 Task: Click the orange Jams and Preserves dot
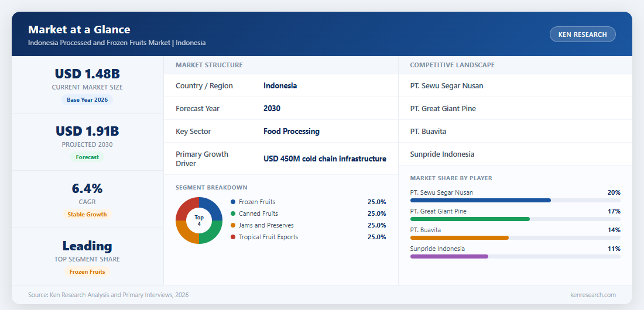tap(233, 225)
